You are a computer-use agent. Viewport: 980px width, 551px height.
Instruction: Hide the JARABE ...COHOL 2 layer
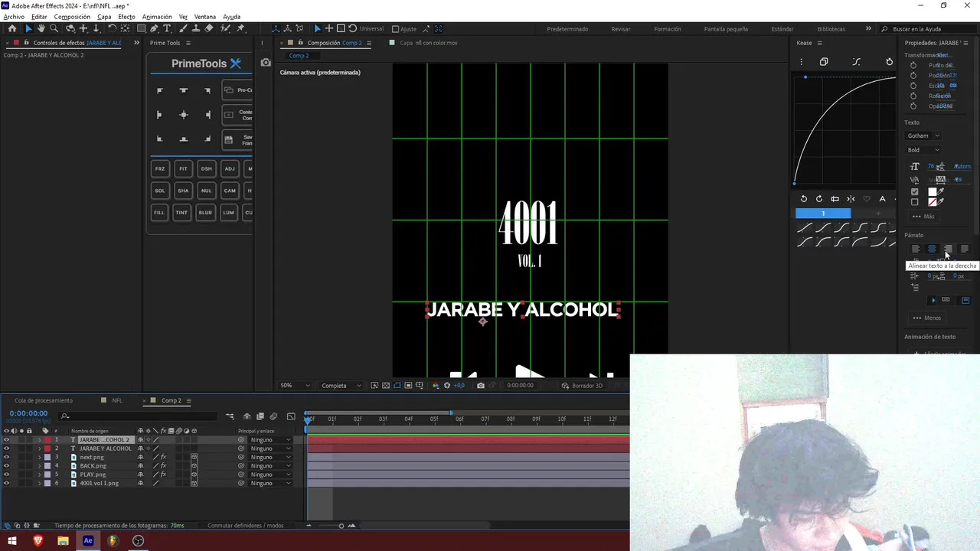click(6, 440)
